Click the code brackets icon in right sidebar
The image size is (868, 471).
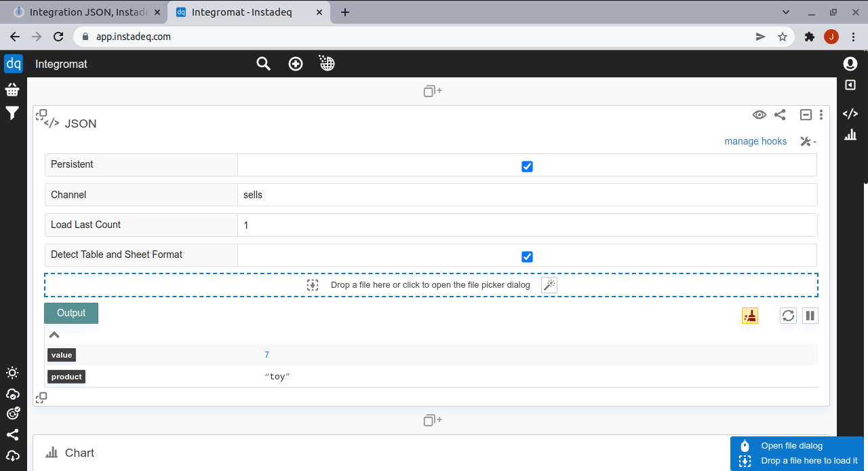coord(850,113)
